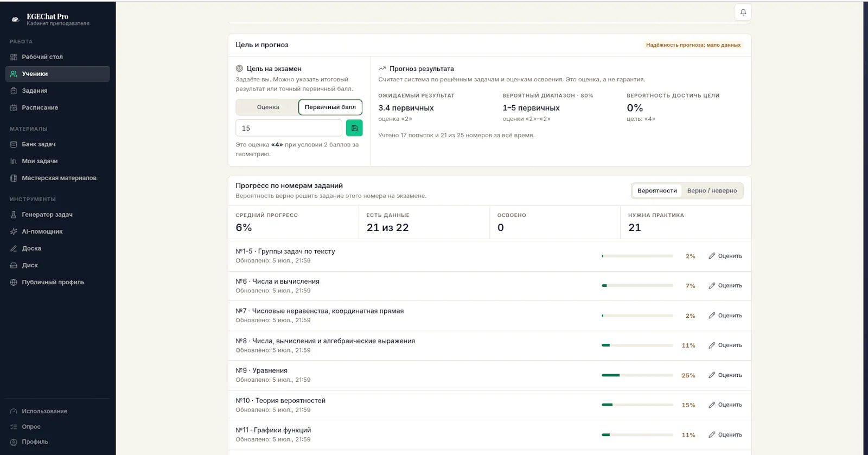
Task: Open Профиль from the sidebar bottom
Action: [58, 442]
